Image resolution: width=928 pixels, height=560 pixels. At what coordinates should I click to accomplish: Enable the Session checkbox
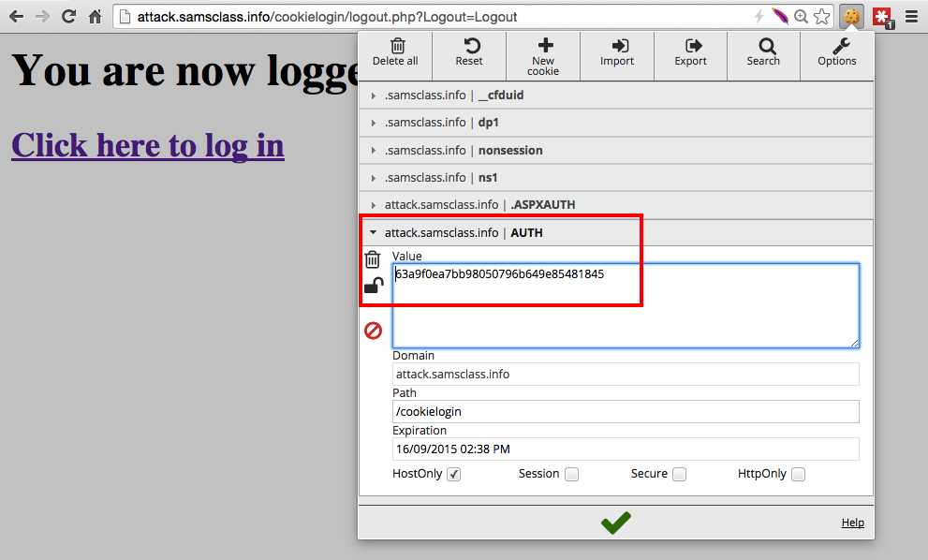tap(572, 474)
